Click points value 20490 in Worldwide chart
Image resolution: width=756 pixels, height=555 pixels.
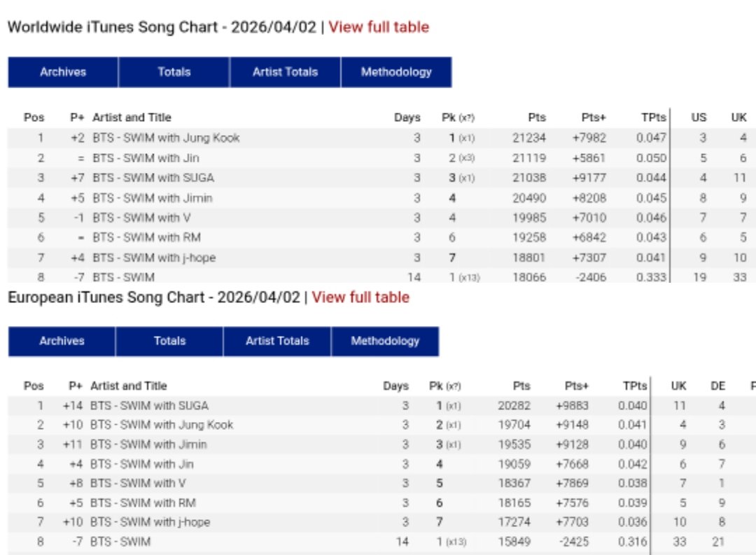click(x=529, y=198)
